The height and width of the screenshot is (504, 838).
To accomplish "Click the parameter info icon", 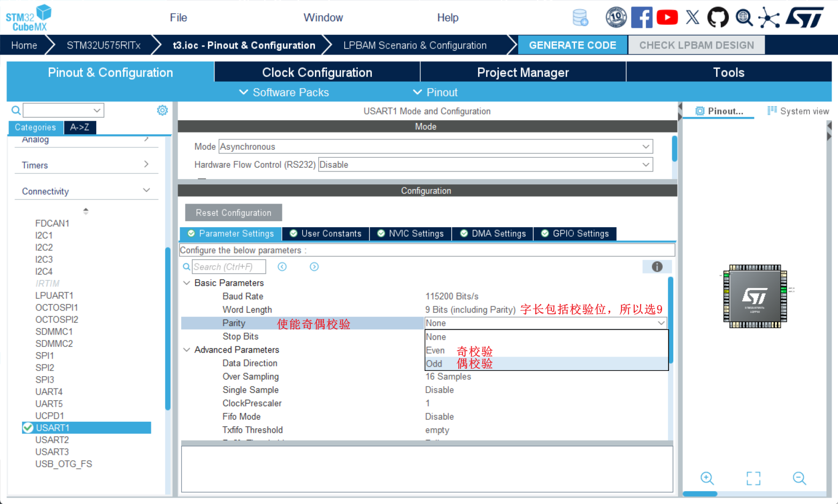I will [x=657, y=267].
